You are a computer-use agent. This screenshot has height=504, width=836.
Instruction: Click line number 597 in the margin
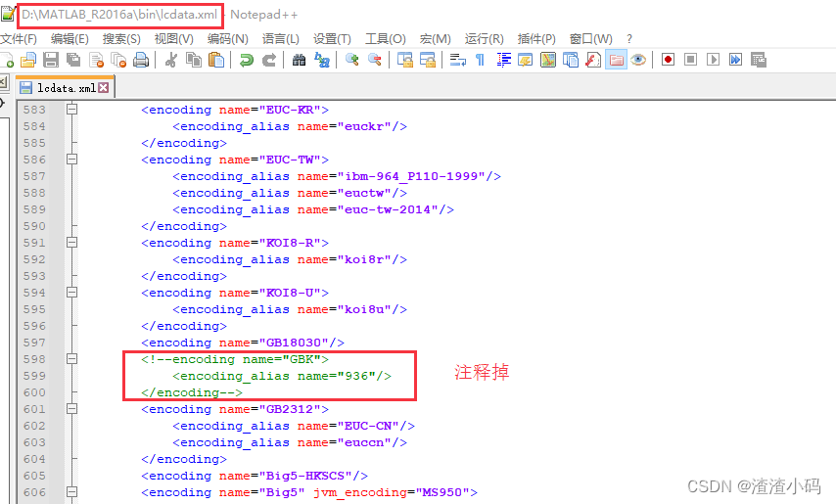(34, 343)
